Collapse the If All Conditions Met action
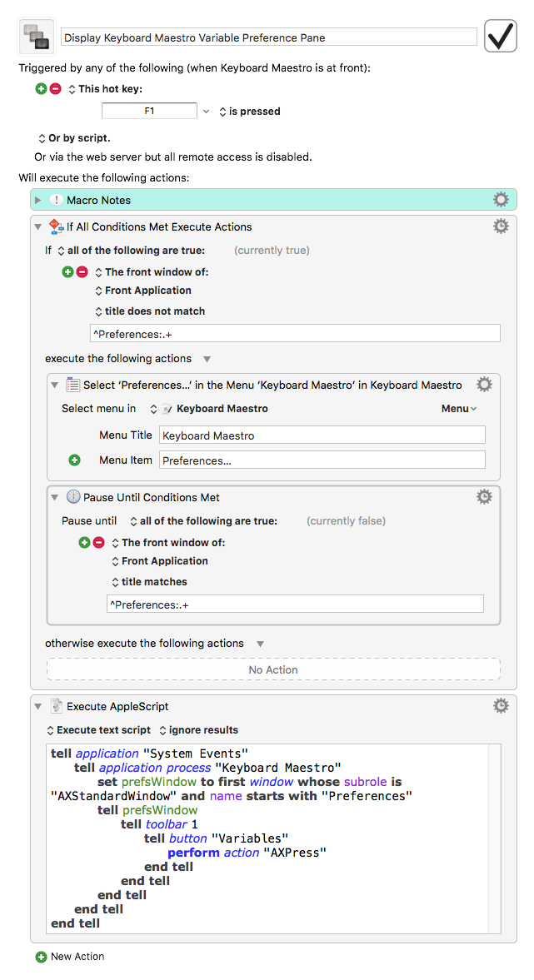The image size is (534, 980). [x=38, y=226]
